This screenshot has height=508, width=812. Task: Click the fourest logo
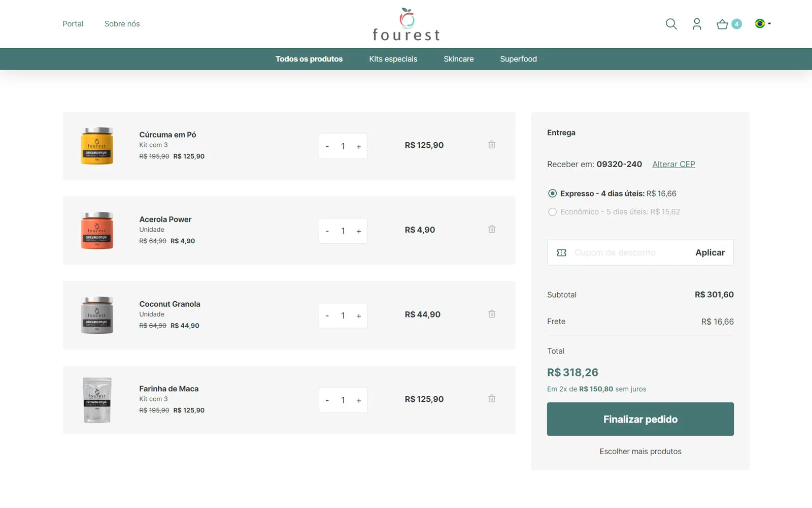coord(406,24)
